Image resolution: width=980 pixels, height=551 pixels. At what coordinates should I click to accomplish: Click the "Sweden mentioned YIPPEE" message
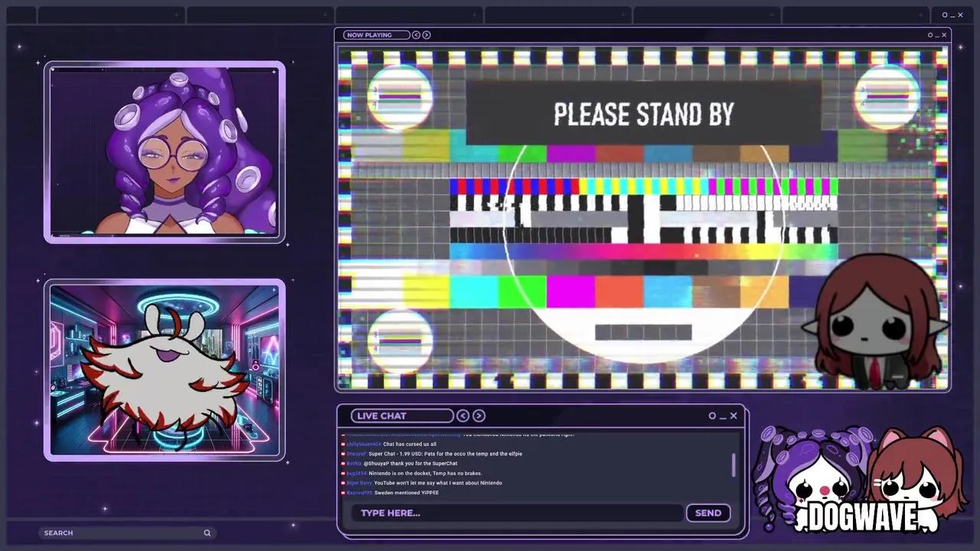[407, 493]
